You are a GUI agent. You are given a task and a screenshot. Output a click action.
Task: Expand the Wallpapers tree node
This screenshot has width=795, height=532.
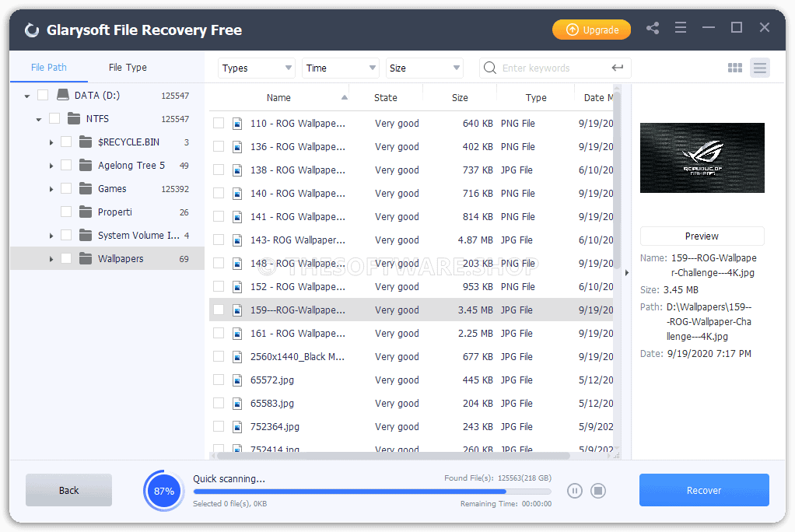pyautogui.click(x=51, y=259)
